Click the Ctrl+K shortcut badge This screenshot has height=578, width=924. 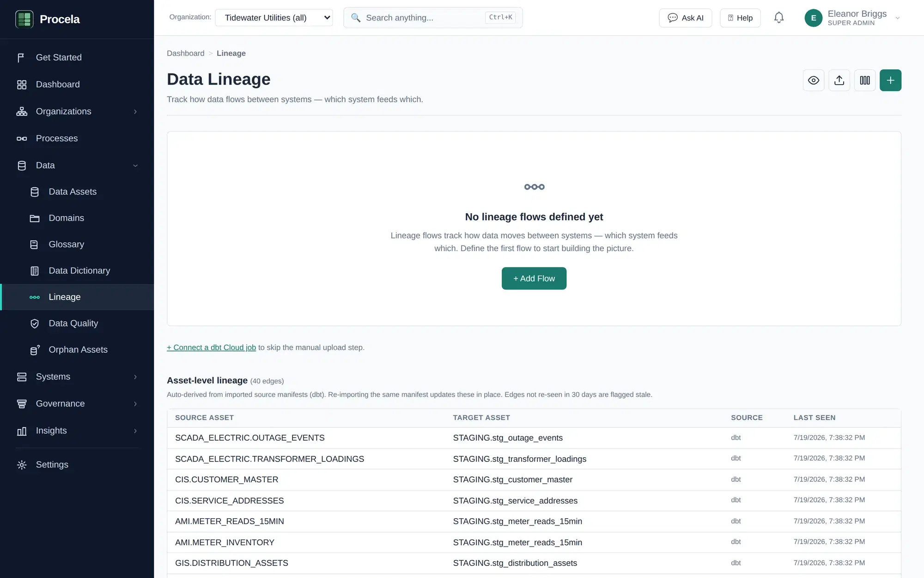[500, 18]
